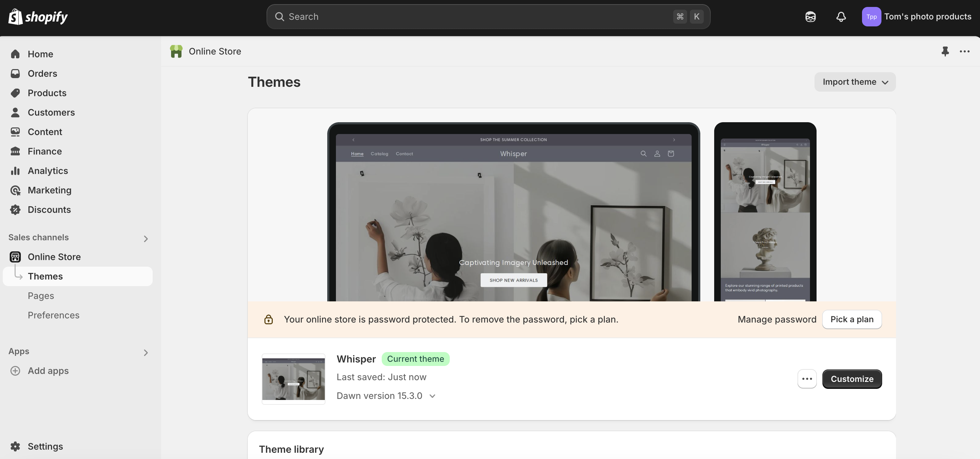
Task: Click the Settings gear icon
Action: coord(15,446)
